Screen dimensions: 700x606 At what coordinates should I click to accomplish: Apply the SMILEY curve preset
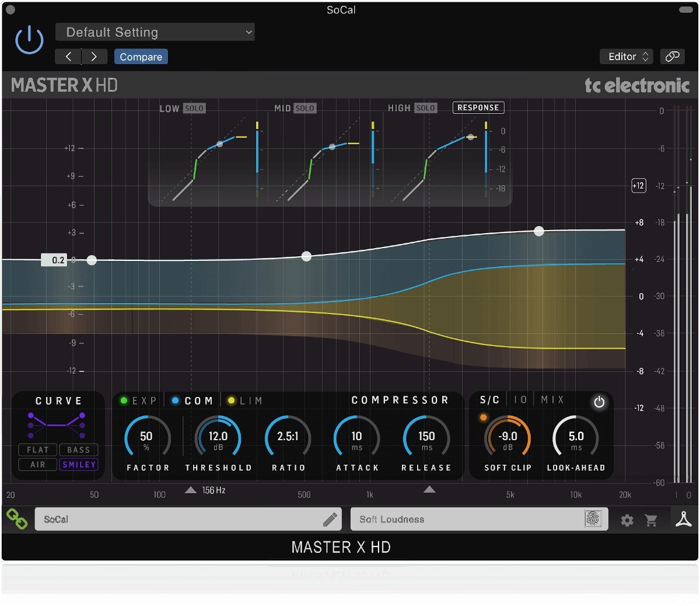coord(78,464)
